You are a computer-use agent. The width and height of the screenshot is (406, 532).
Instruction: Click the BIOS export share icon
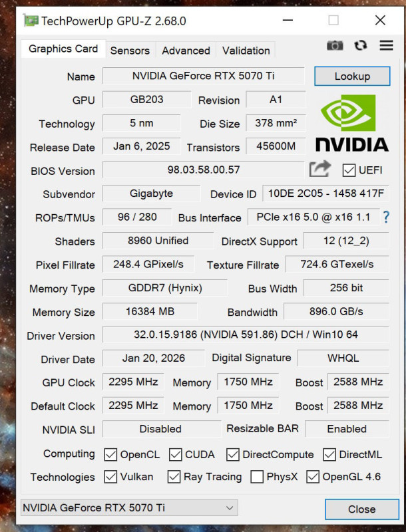(319, 169)
